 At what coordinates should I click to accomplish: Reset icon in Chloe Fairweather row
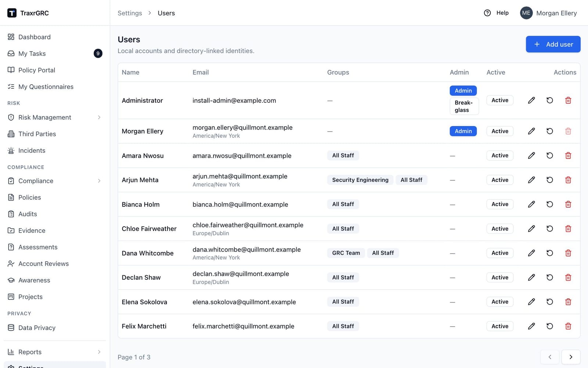click(550, 229)
